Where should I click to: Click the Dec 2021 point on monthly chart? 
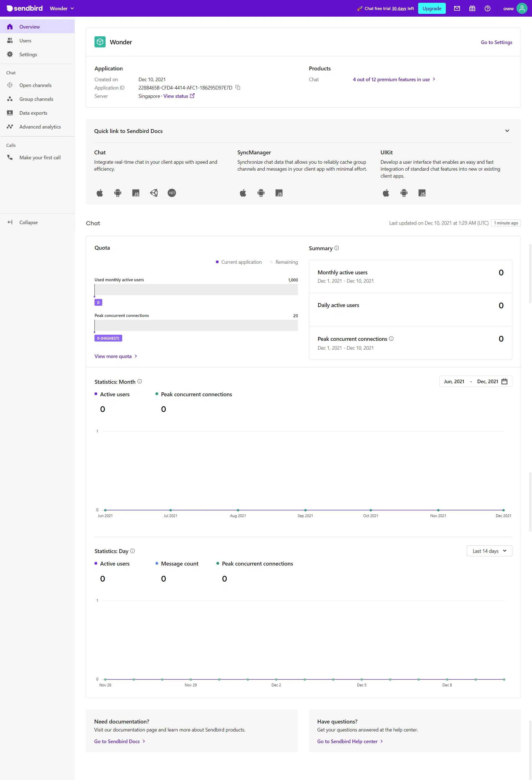(x=503, y=510)
